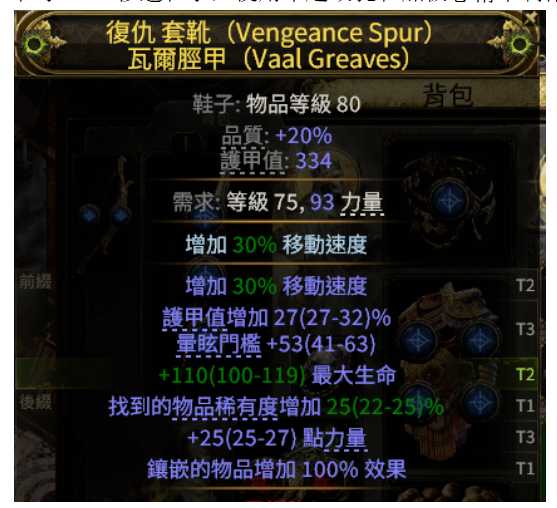The width and height of the screenshot is (557, 508).
Task: Click the underlined 暈眩門檻 keyword
Action: [219, 344]
